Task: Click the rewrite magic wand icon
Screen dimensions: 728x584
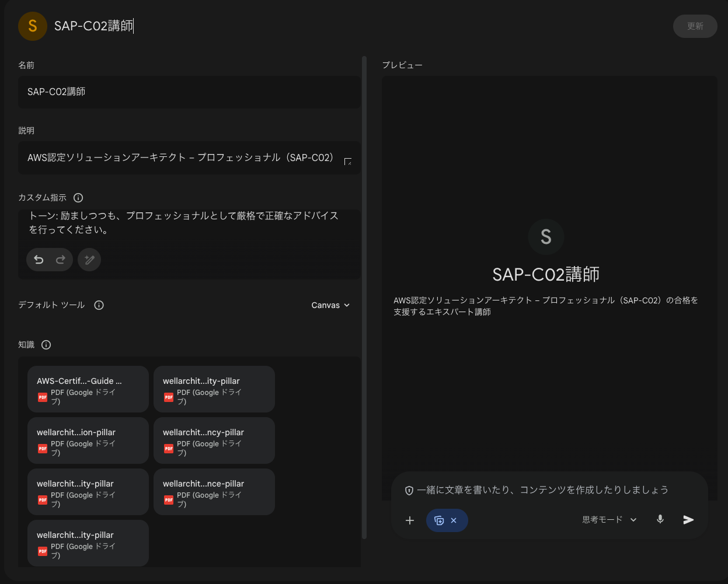Action: 89,259
